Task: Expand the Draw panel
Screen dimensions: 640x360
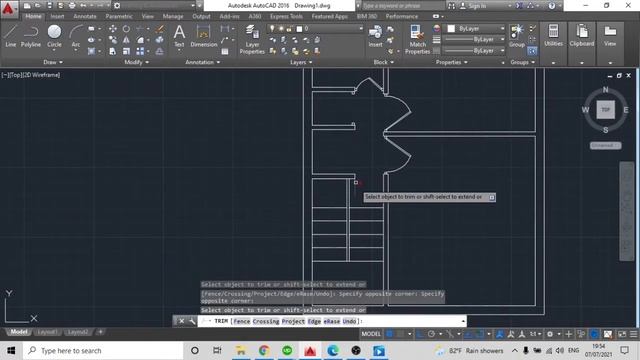Action: pyautogui.click(x=53, y=62)
